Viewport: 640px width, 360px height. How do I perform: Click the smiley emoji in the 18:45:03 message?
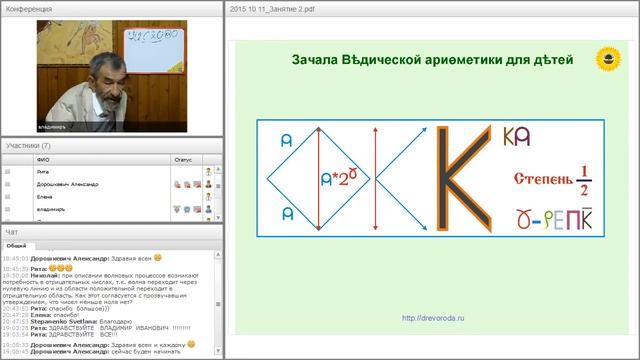[x=158, y=258]
